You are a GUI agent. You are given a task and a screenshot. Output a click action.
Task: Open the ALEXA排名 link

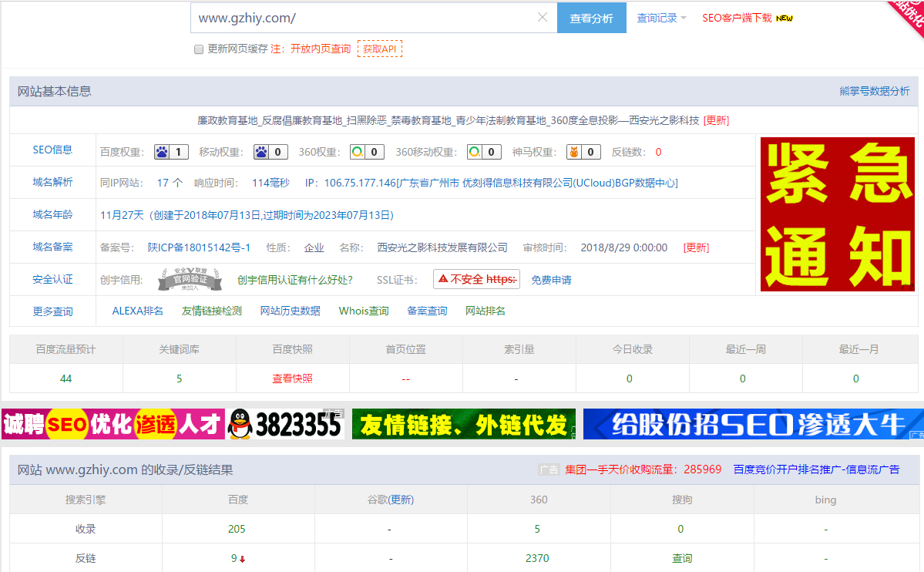(x=138, y=311)
